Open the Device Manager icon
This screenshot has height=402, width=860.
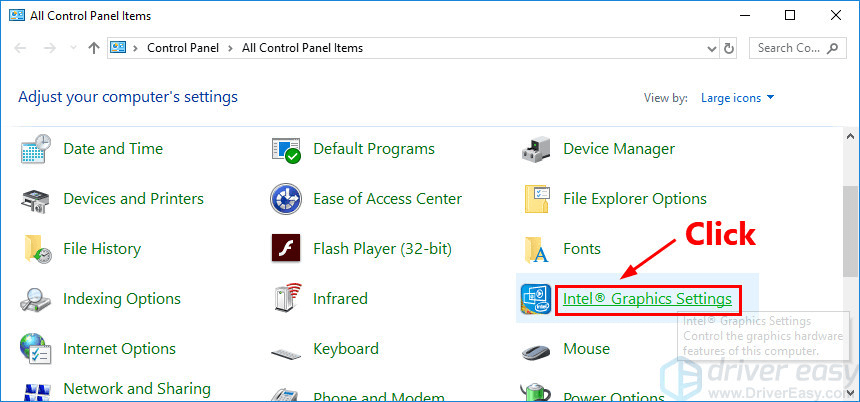coord(536,149)
